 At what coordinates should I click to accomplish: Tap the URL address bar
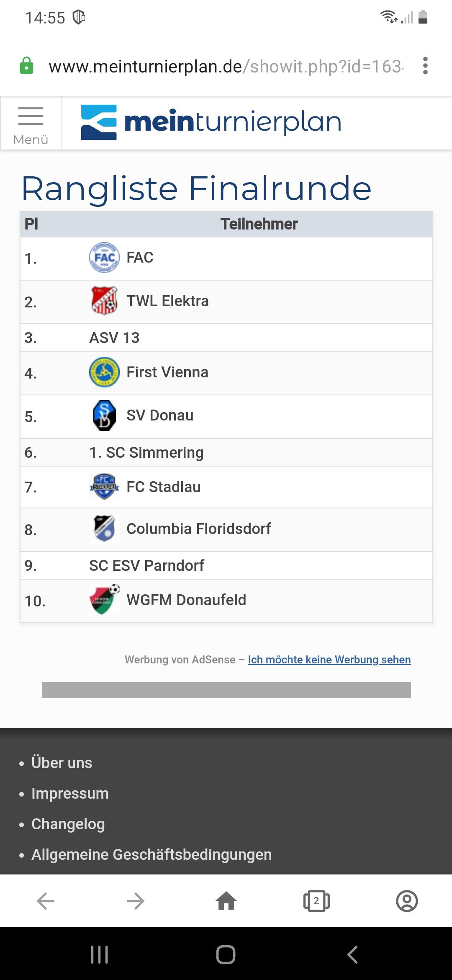(x=226, y=66)
